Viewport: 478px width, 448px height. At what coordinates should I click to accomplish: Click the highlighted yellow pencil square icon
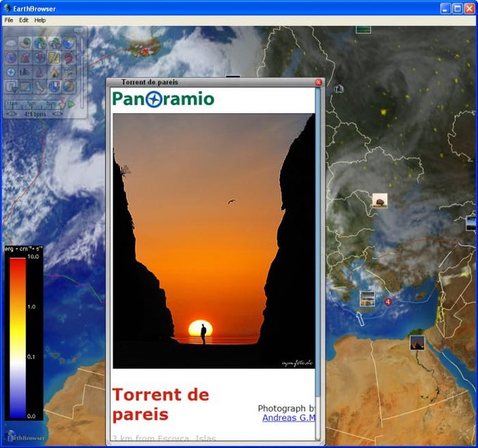click(x=54, y=58)
